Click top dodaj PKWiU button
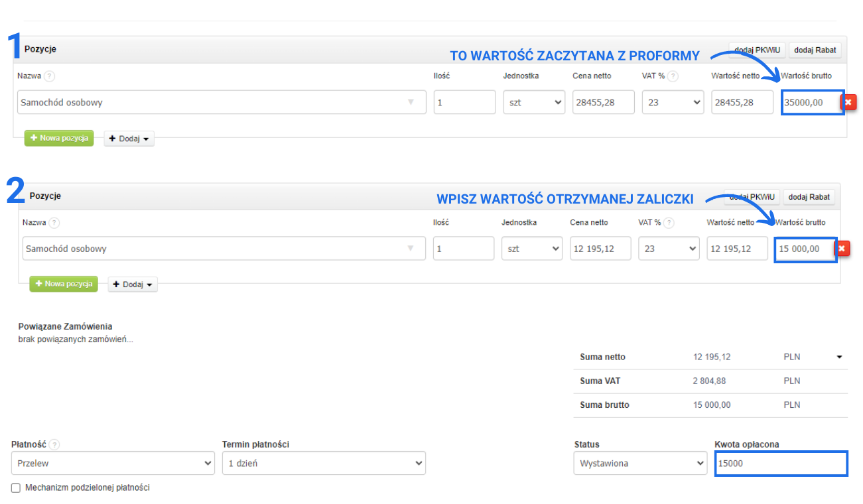The height and width of the screenshot is (504, 863). (x=757, y=50)
